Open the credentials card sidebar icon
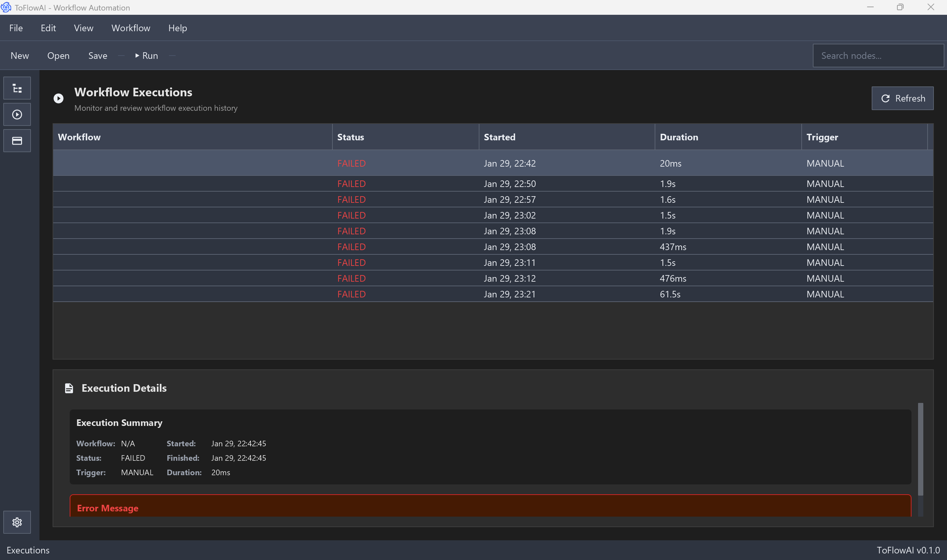The width and height of the screenshot is (947, 560). pos(17,141)
